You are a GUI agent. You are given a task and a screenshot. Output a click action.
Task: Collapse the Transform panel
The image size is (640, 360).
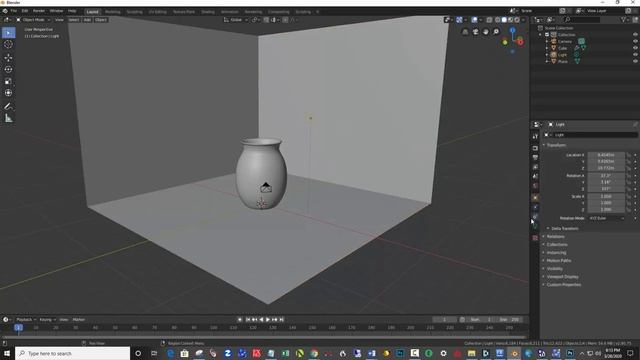click(556, 145)
